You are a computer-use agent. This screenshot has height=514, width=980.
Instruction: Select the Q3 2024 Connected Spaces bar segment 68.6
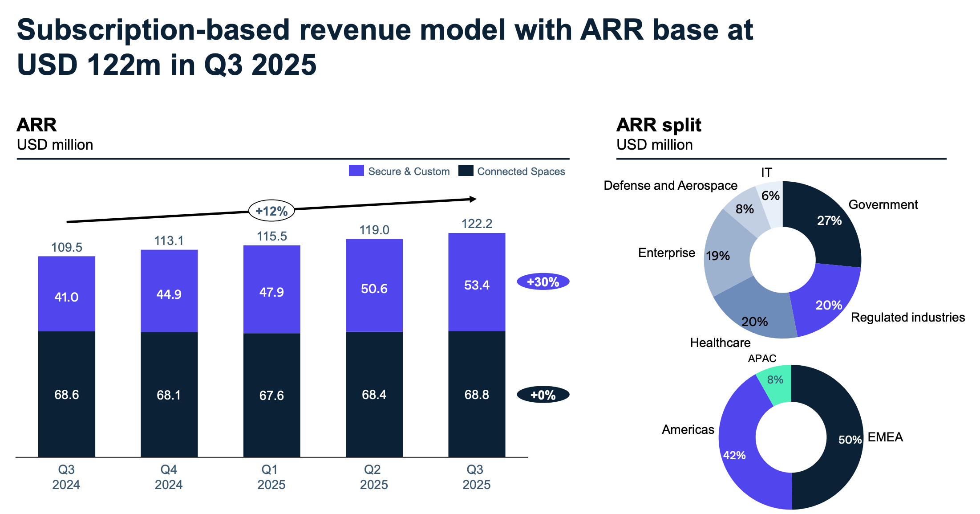67,395
